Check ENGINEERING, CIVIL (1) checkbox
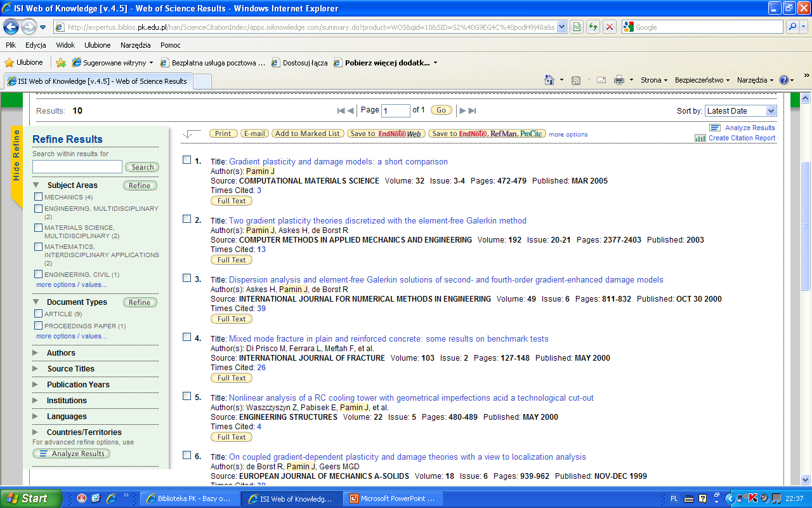Screen dimensions: 812x508 coord(39,274)
